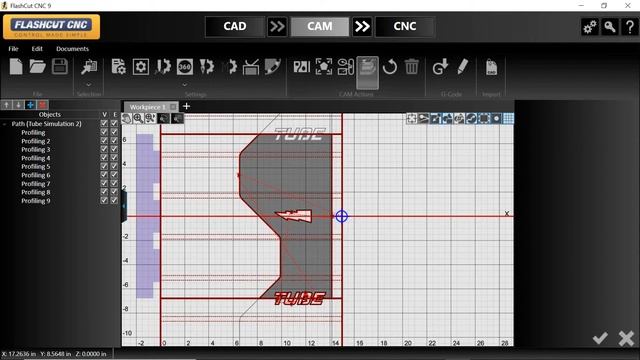Viewport: 640px width, 360px height.
Task: Generate G-Code with the G arrow icon
Action: pyautogui.click(x=440, y=67)
